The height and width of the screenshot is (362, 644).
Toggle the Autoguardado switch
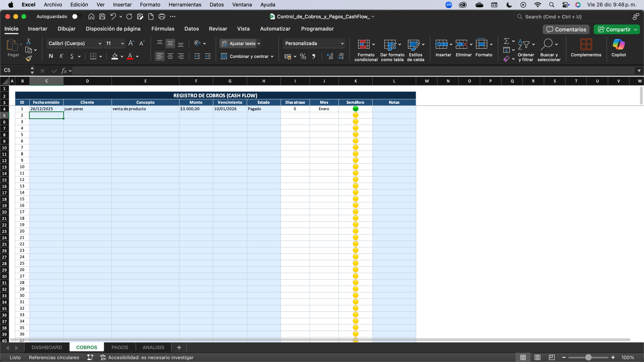point(77,16)
